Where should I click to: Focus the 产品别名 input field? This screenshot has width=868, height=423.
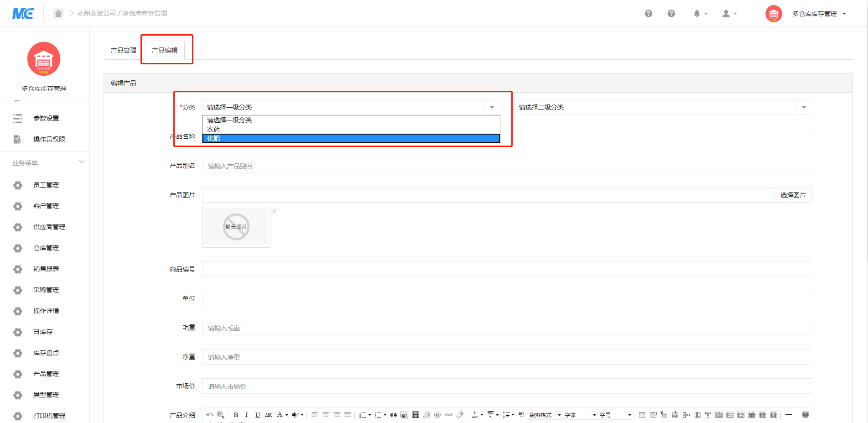(x=507, y=166)
